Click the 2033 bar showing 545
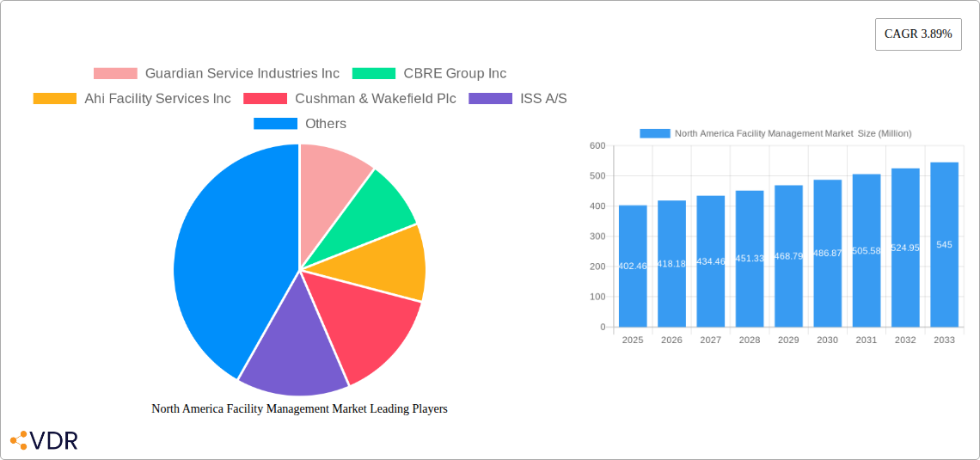This screenshot has height=460, width=980. coord(945,244)
